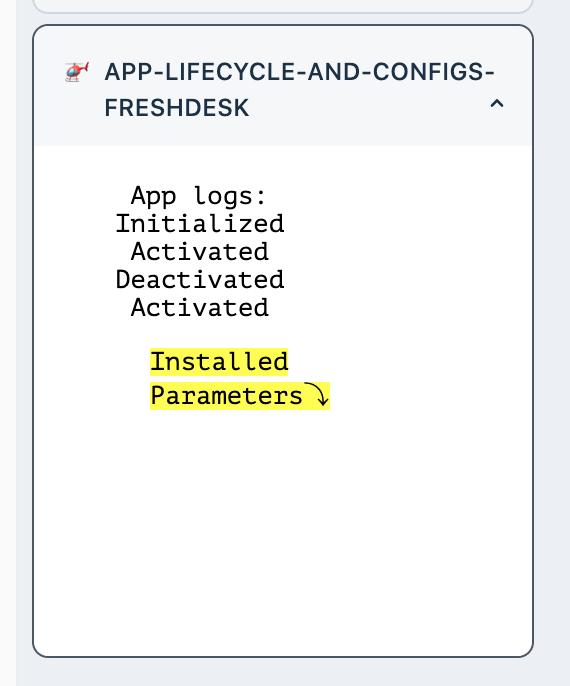Select the last Activated log entry
This screenshot has height=686, width=570.
tap(200, 308)
